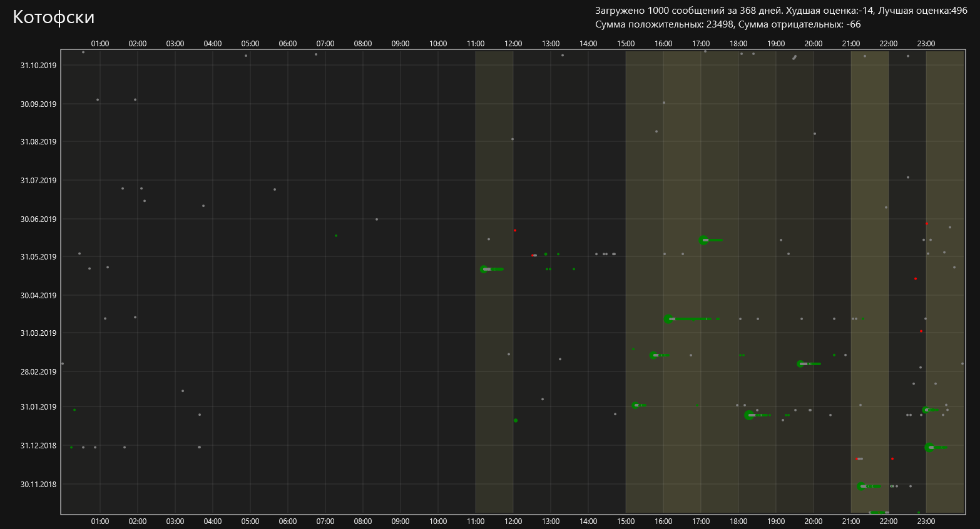Viewport: 980px width, 529px height.
Task: Click large green dot after 11:00 in late May 2019
Action: click(x=484, y=269)
